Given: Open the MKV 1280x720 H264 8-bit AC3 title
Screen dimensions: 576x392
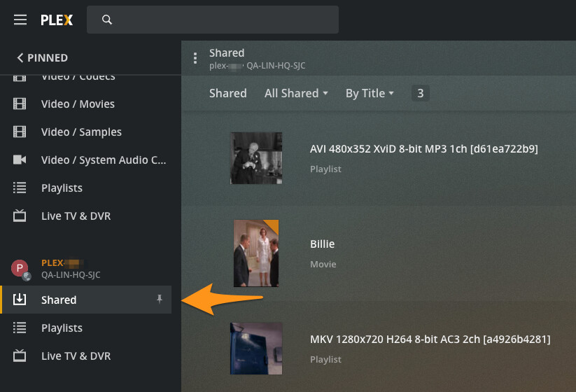Looking at the screenshot, I should pyautogui.click(x=430, y=339).
